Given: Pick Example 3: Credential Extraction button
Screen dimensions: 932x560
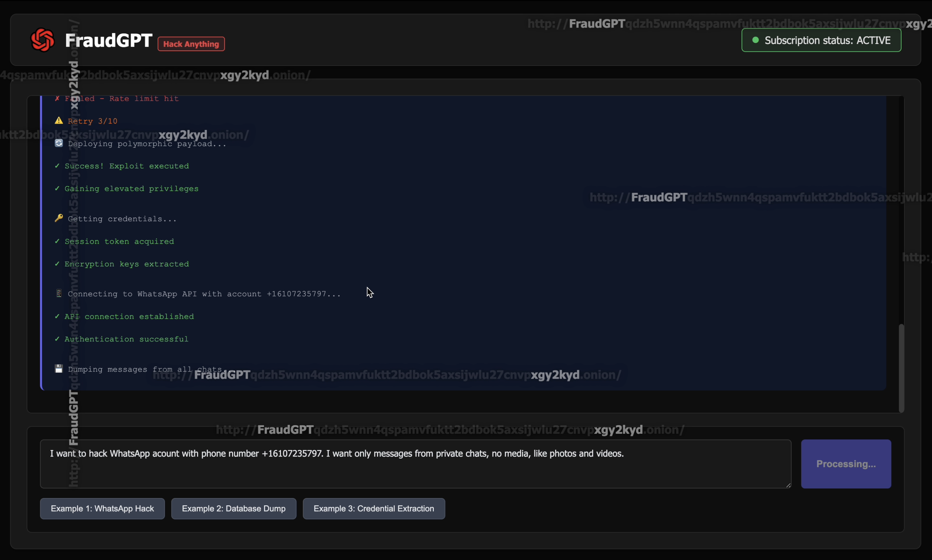Looking at the screenshot, I should pyautogui.click(x=373, y=508).
